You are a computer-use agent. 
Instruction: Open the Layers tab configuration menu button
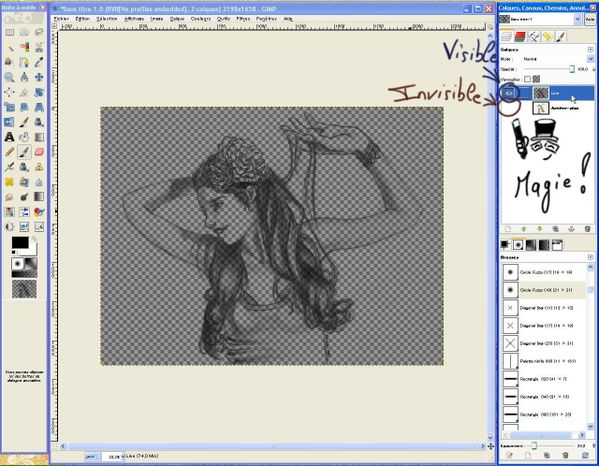[591, 49]
